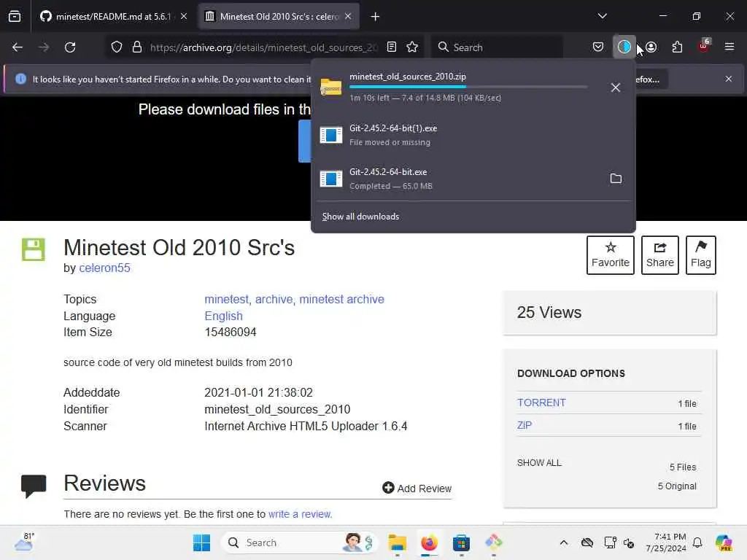Viewport: 747px width, 560px height.
Task: Click write a review link
Action: [x=300, y=514]
